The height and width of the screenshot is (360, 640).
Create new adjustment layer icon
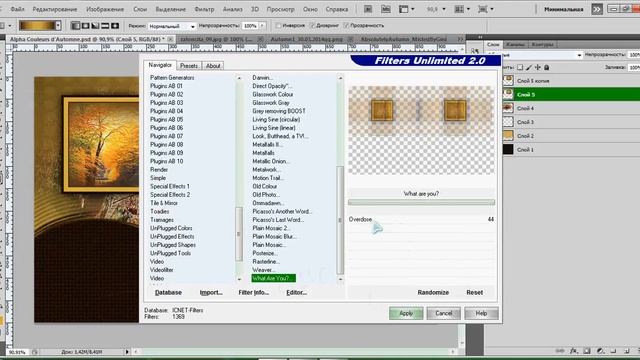[600, 351]
